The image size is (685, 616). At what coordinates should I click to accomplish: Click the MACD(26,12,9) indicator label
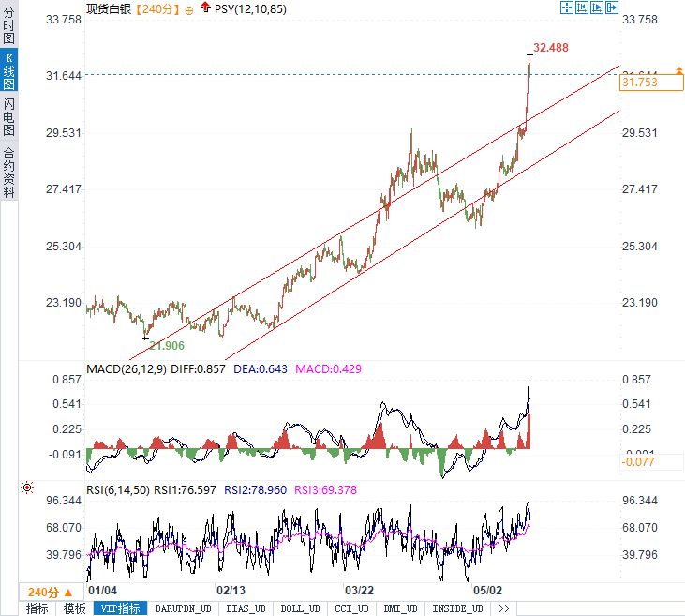click(127, 369)
